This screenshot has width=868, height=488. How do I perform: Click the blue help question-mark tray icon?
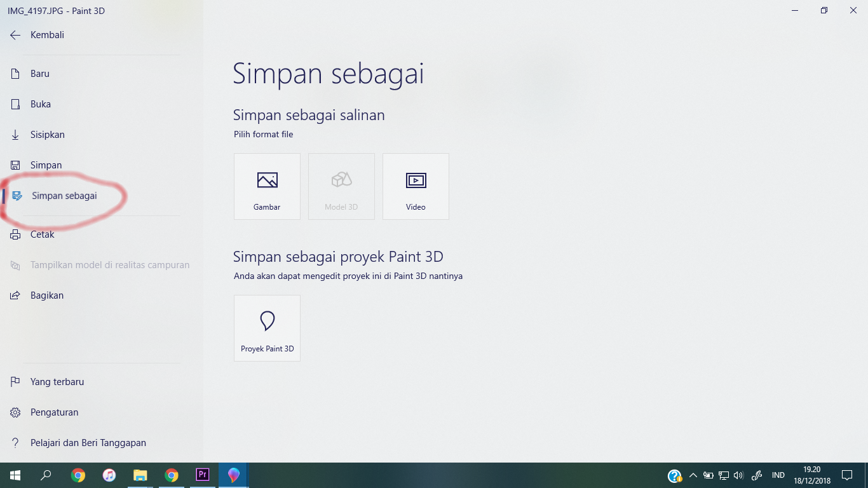pyautogui.click(x=675, y=476)
